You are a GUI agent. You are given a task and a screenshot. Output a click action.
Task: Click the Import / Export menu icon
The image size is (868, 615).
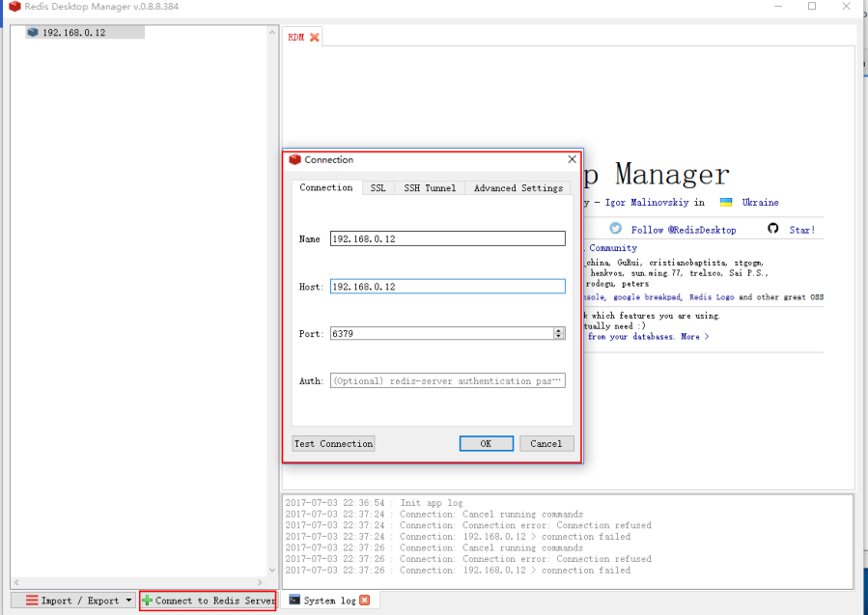tap(32, 601)
